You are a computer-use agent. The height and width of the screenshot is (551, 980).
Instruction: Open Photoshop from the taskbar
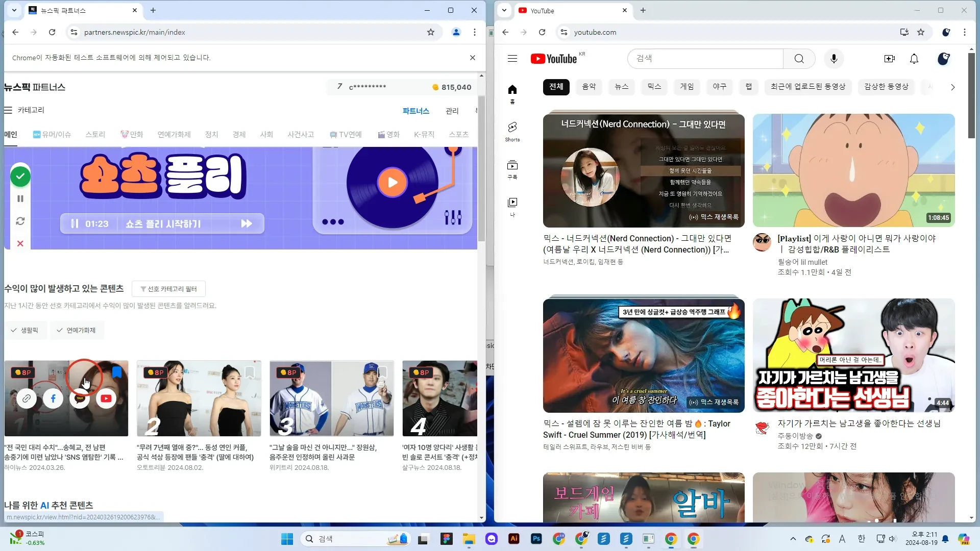pos(536,539)
